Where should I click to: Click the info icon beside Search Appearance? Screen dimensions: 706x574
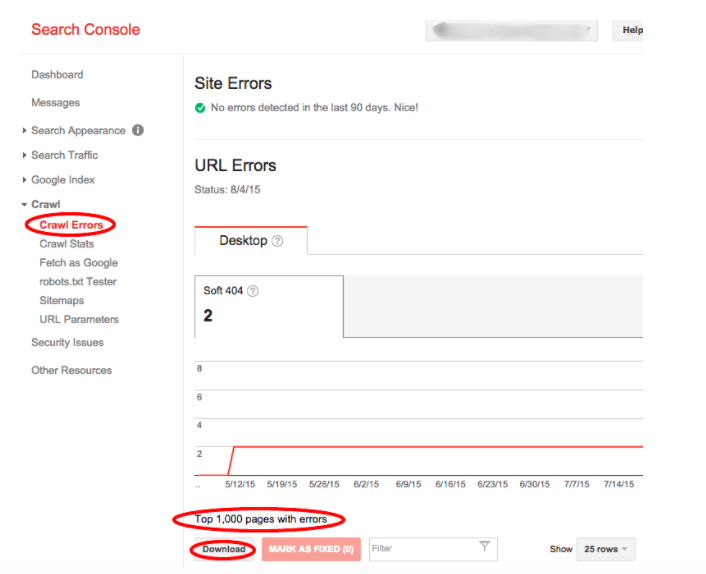coord(138,130)
